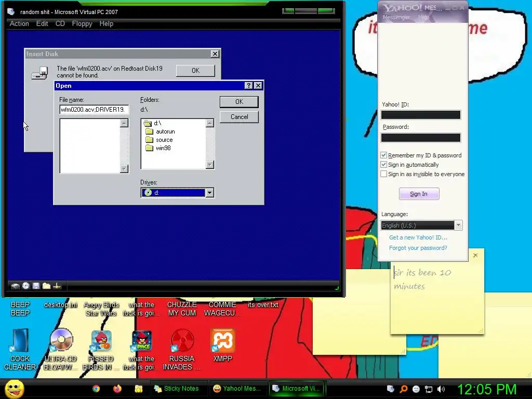The width and height of the screenshot is (532, 399).
Task: Click Forgot your password? link
Action: point(418,248)
